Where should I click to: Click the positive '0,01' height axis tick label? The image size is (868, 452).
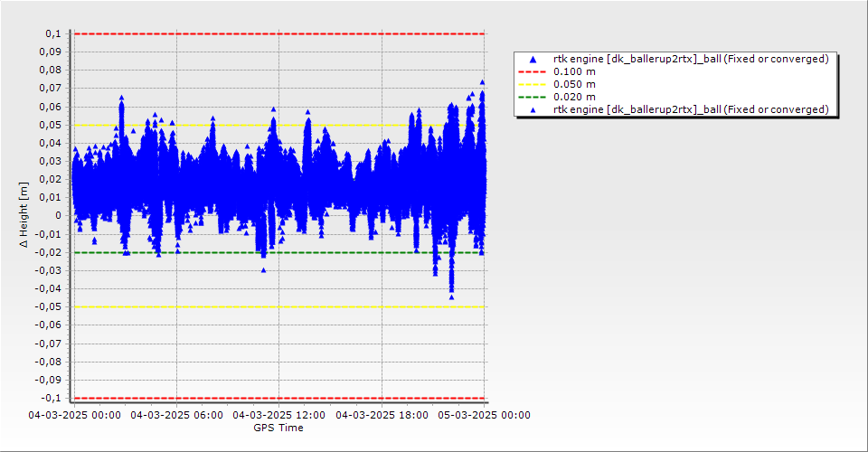tap(51, 197)
